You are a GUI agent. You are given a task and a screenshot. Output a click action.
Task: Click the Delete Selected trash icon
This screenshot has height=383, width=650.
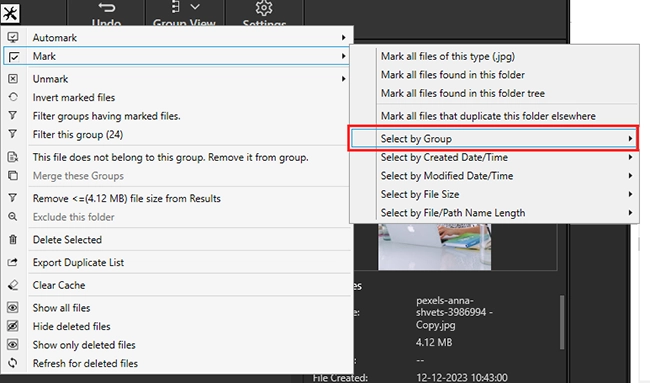tap(13, 240)
